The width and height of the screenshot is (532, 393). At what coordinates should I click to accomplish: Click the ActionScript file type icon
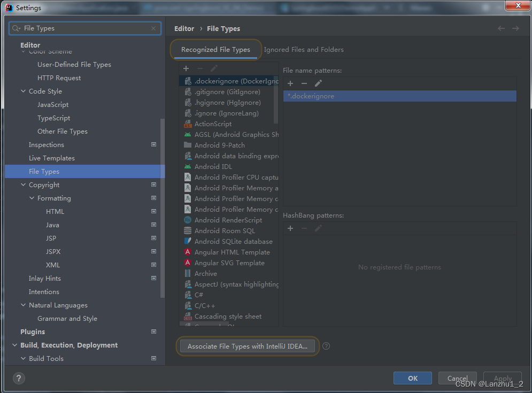188,124
